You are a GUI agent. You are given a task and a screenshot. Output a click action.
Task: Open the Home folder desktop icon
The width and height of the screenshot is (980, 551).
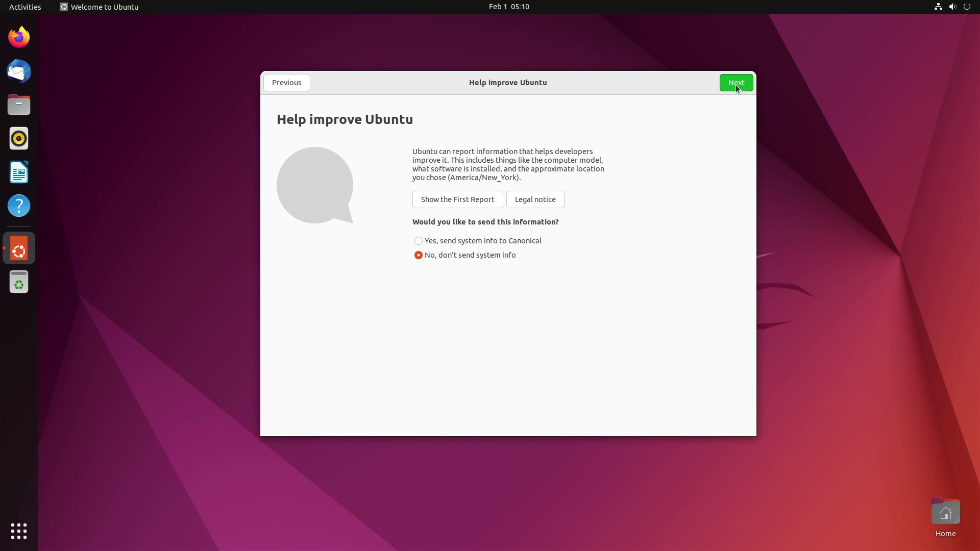point(945,517)
